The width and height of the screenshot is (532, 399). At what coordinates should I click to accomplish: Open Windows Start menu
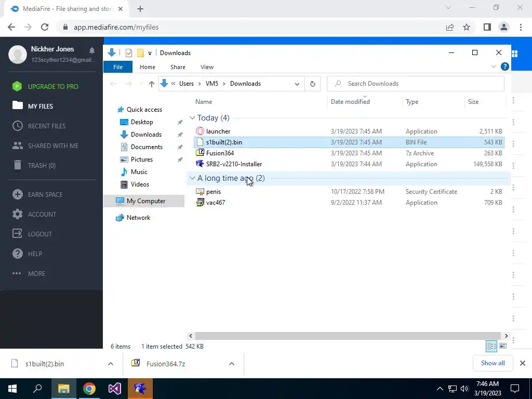12,389
